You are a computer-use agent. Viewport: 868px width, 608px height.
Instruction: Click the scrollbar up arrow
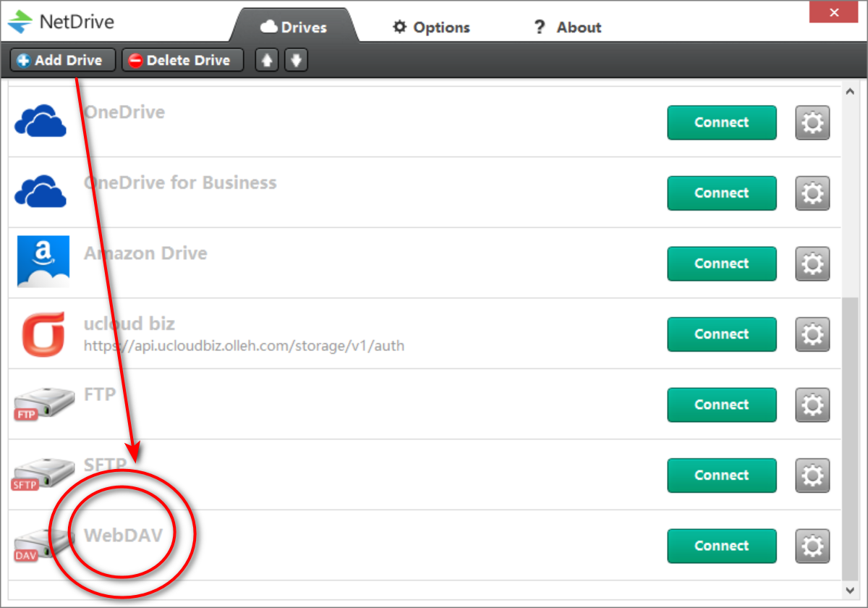850,91
